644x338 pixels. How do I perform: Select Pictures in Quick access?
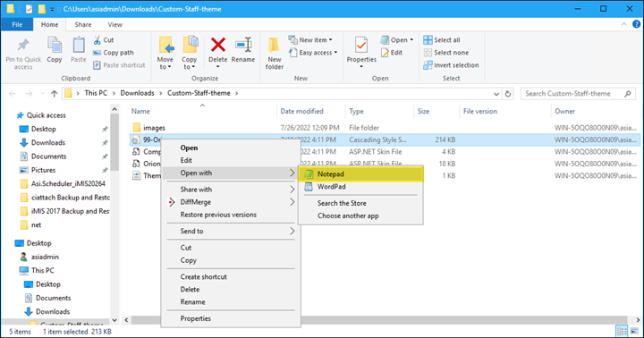43,170
